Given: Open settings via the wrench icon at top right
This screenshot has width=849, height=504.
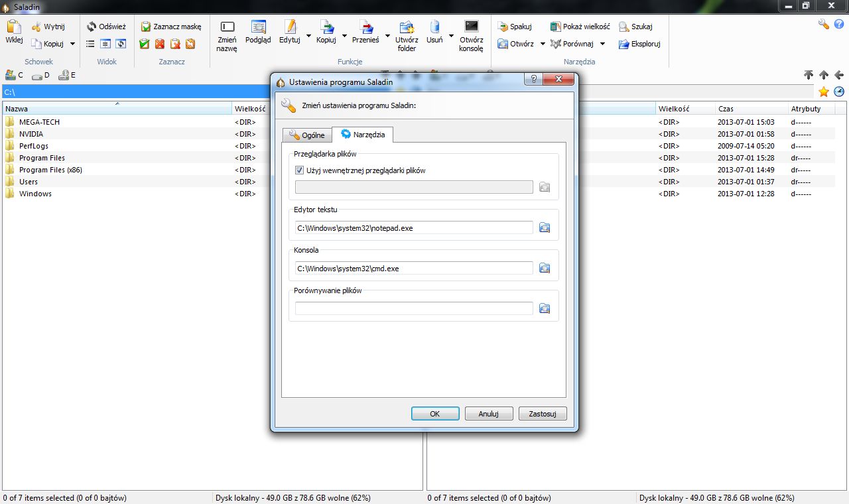Looking at the screenshot, I should click(x=823, y=24).
